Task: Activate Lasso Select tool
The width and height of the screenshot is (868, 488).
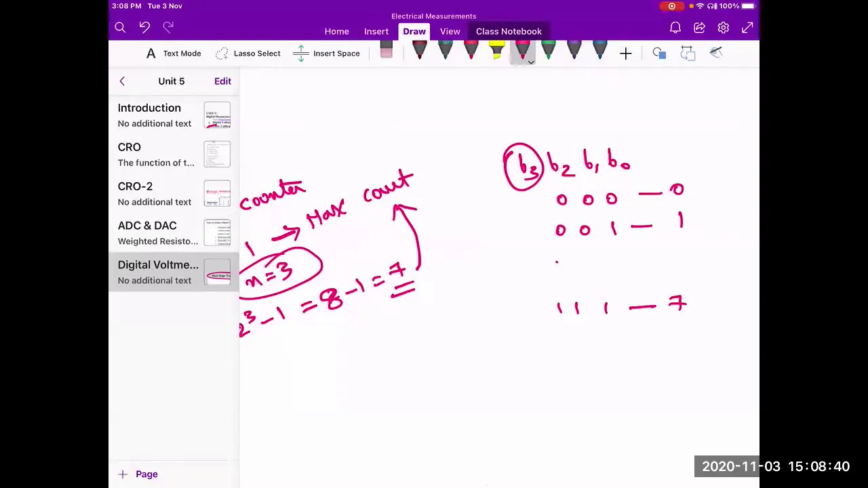Action: [x=248, y=54]
